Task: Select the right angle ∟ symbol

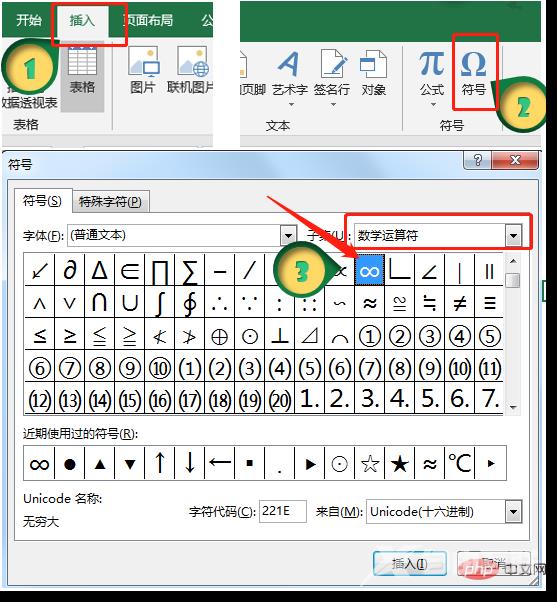Action: (400, 271)
